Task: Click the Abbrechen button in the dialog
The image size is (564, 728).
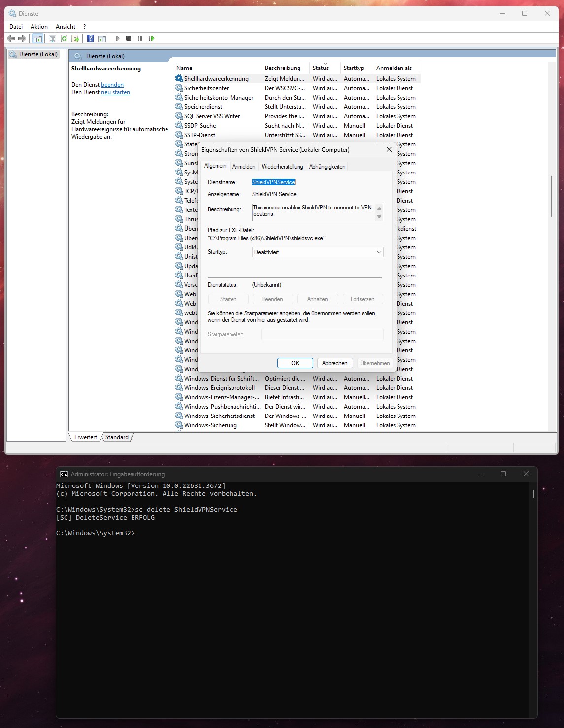Action: [x=334, y=363]
